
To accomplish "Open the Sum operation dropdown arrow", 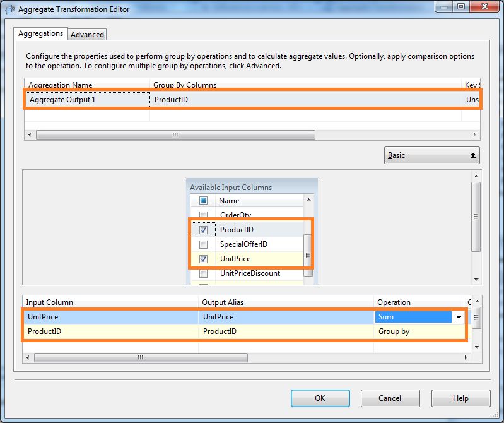I will click(459, 317).
